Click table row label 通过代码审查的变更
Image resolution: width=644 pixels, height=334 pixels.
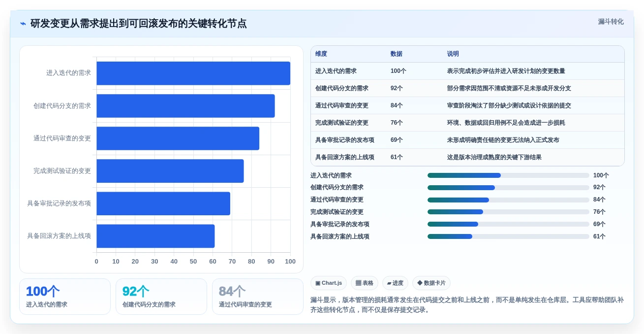point(342,105)
